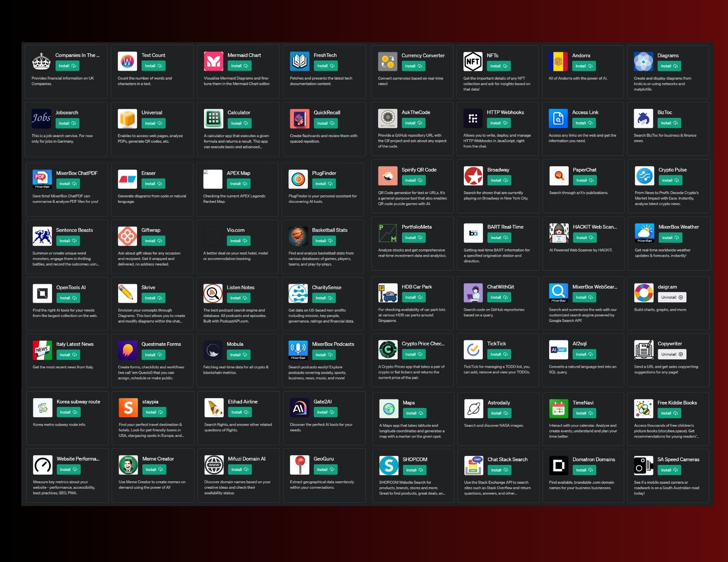This screenshot has height=562, width=728.
Task: Click the Jobsearch Jobs icon
Action: [41, 119]
